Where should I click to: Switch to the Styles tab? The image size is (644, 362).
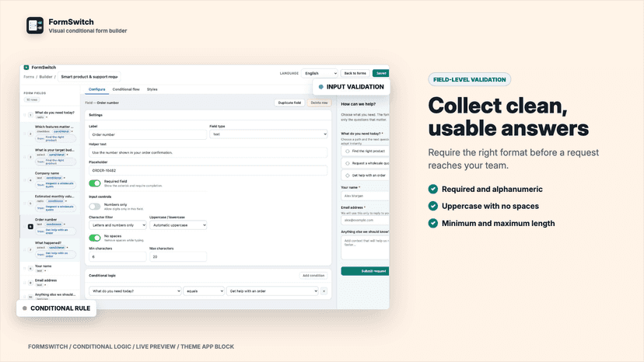click(x=152, y=89)
